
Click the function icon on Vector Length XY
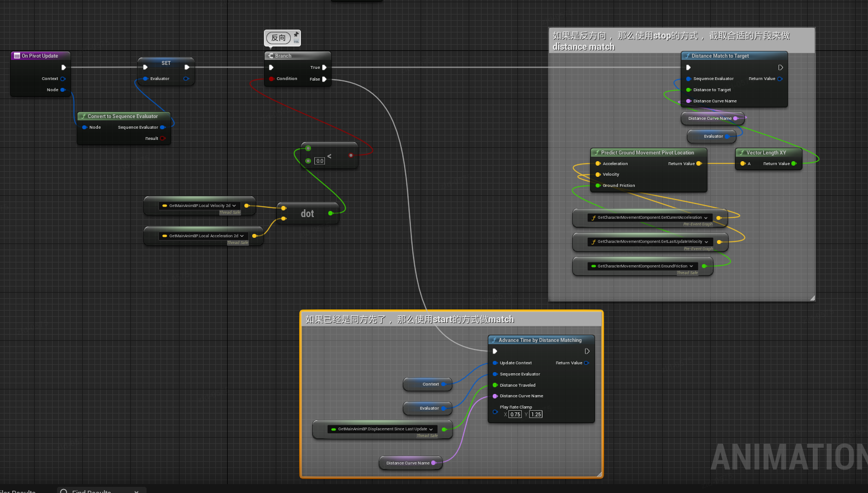tap(742, 153)
